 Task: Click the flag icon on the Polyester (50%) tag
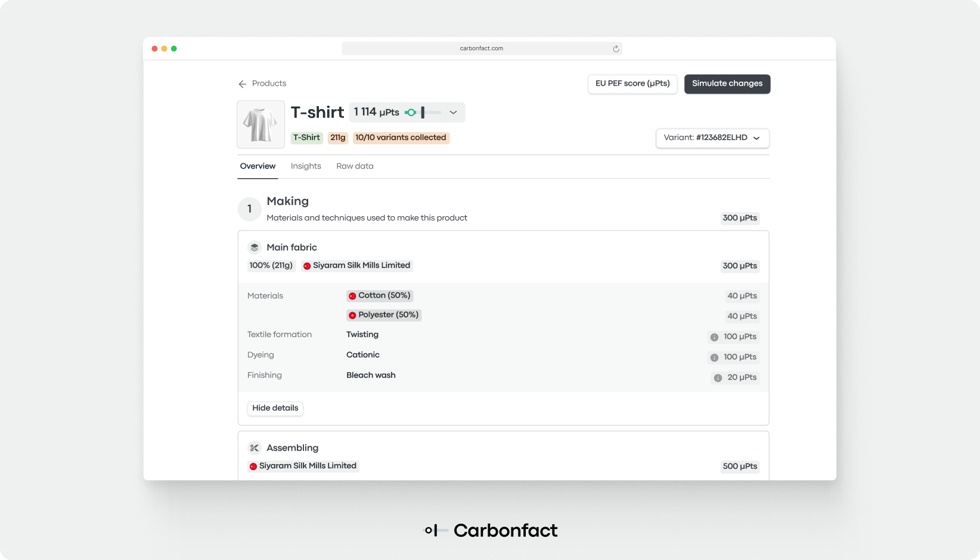click(x=352, y=315)
